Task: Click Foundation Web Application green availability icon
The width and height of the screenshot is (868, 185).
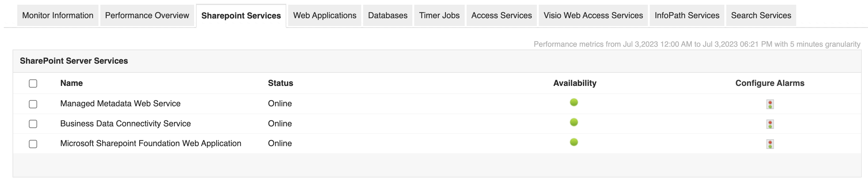Action: pyautogui.click(x=574, y=142)
